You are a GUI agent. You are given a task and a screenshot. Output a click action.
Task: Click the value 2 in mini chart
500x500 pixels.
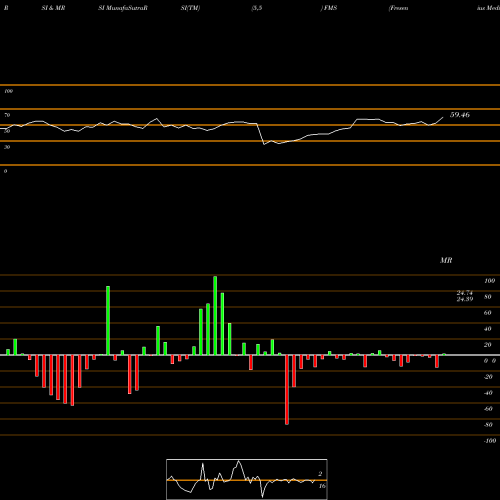320,474
